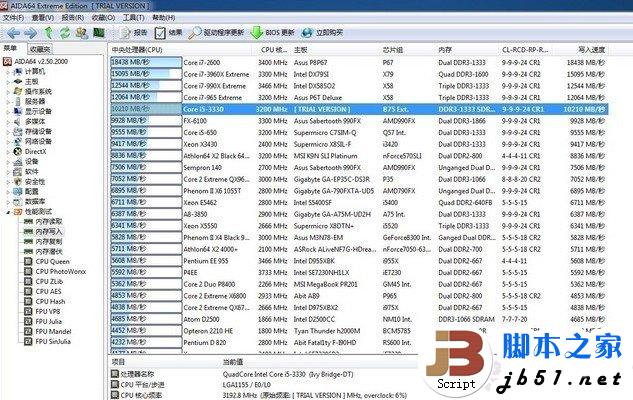The height and width of the screenshot is (400, 633).
Task: Select the 软件 software icon
Action: pyautogui.click(x=17, y=172)
